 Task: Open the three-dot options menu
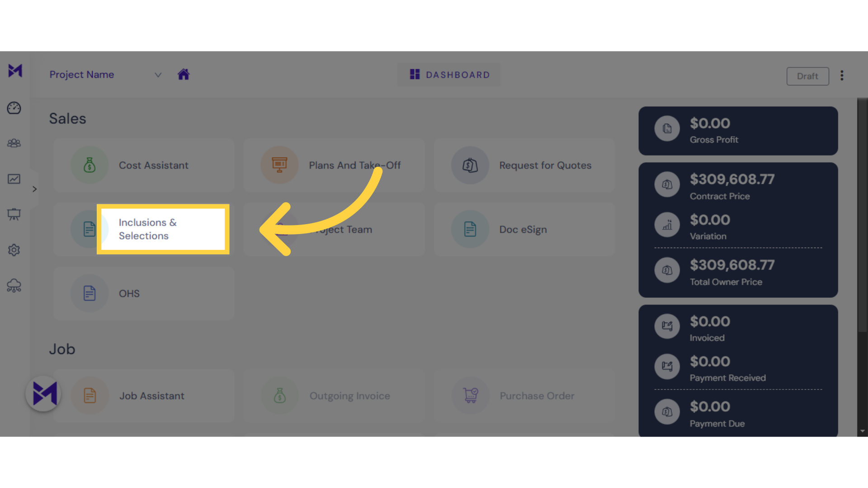[x=842, y=75]
